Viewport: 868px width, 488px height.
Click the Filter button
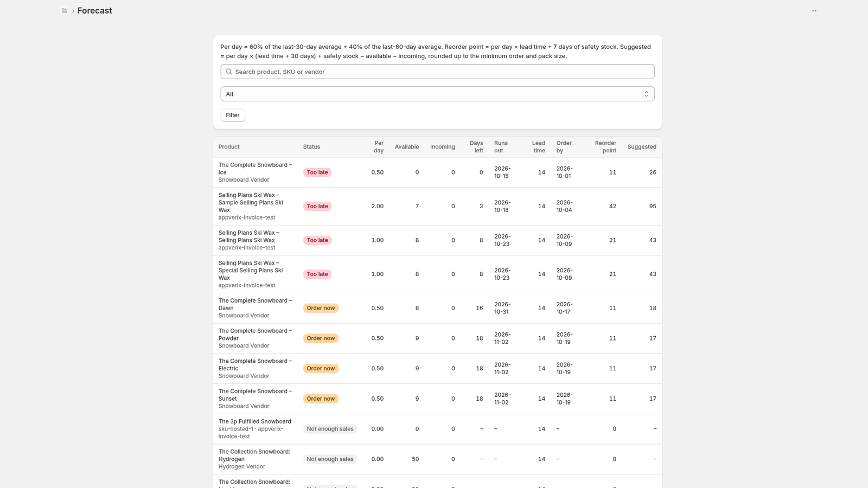pyautogui.click(x=233, y=115)
